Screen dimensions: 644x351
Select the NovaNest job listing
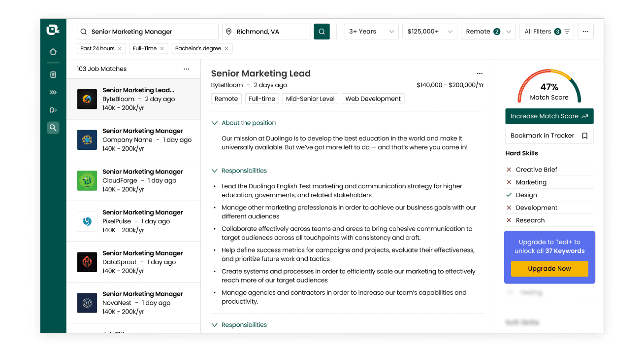(133, 303)
